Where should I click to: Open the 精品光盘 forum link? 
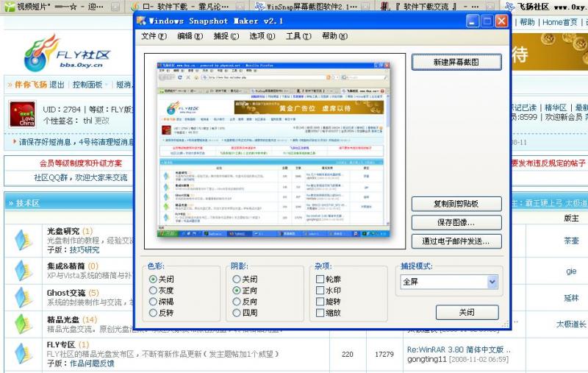pos(63,320)
